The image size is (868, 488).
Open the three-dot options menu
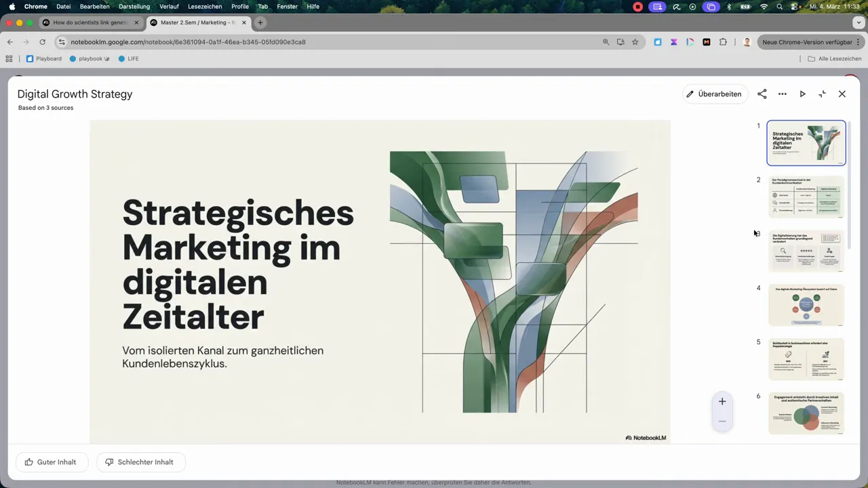(782, 94)
